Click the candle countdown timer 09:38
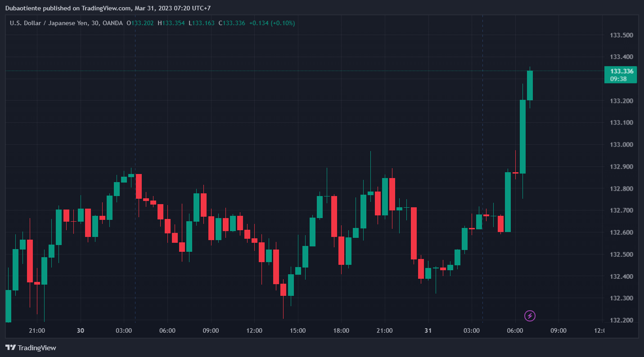Viewport: 644px width, 357px height. (x=618, y=79)
